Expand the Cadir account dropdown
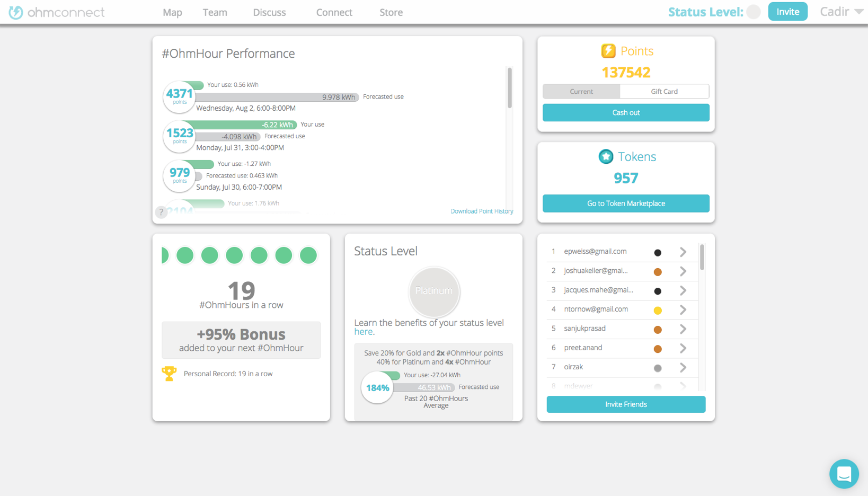This screenshot has height=496, width=868. [x=842, y=12]
